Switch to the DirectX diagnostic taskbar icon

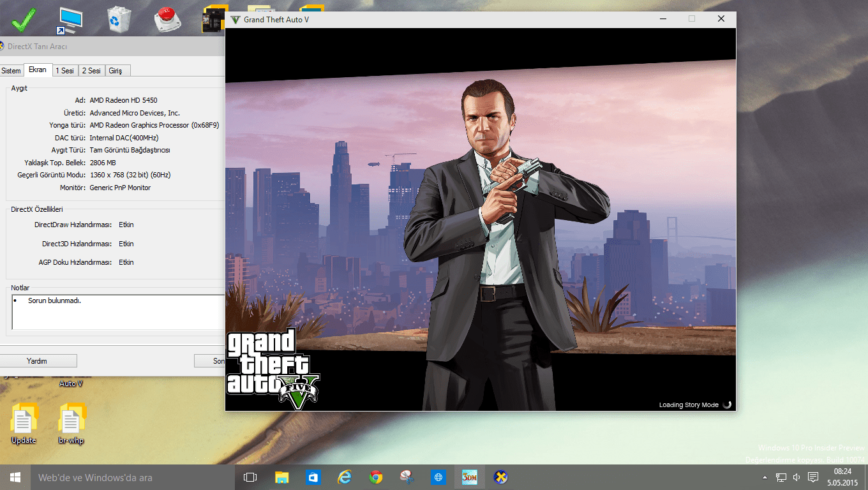click(501, 477)
